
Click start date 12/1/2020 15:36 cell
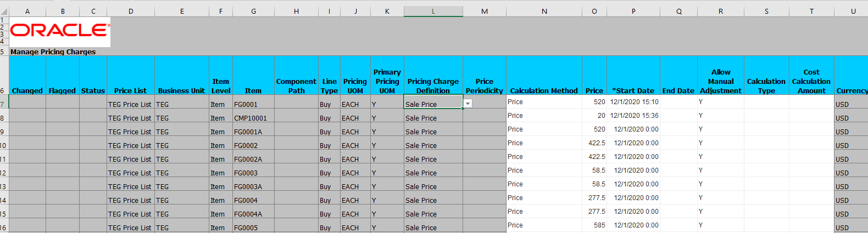click(633, 116)
